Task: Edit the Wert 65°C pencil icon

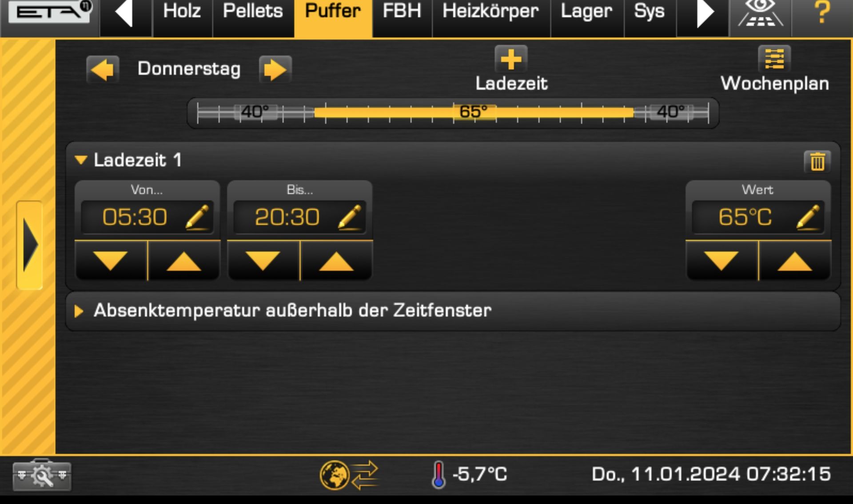Action: [808, 217]
